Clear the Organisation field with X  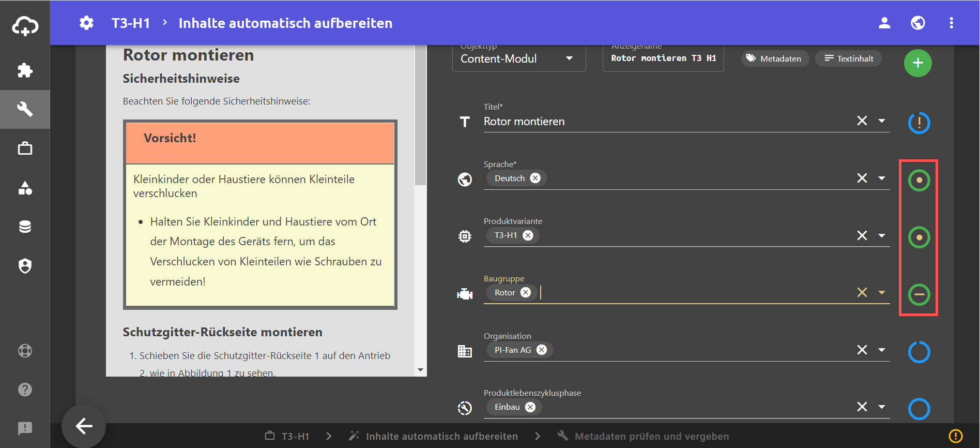point(862,350)
